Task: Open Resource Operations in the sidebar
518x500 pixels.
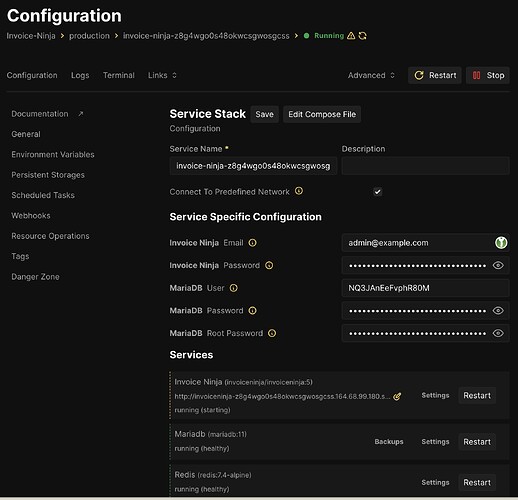Action: tap(50, 236)
